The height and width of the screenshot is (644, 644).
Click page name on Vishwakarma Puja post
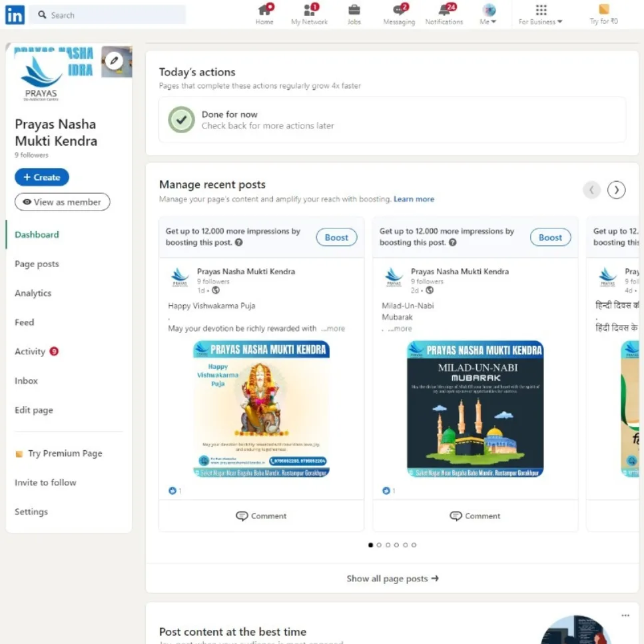click(x=246, y=272)
